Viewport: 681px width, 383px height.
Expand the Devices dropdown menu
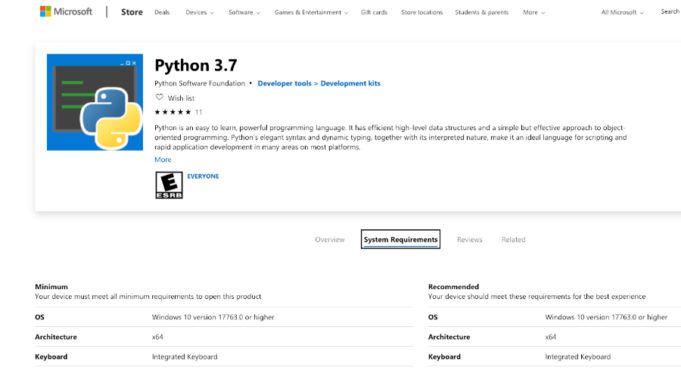[199, 13]
